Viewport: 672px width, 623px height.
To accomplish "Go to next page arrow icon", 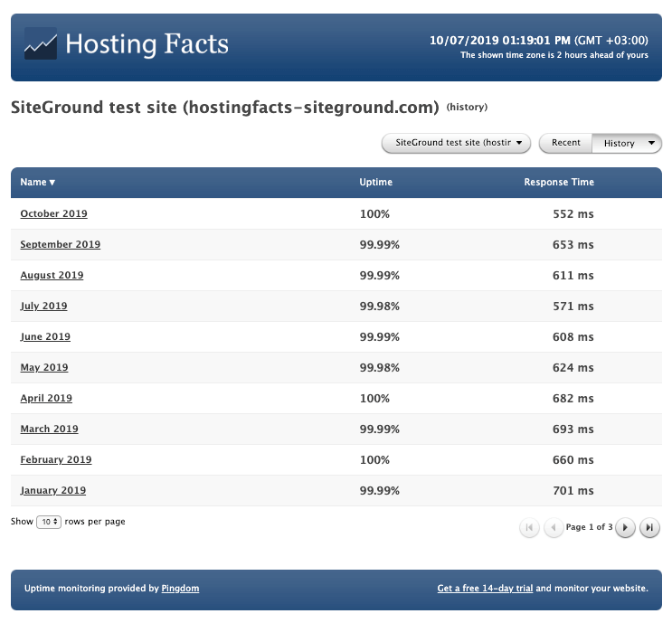I will point(625,528).
